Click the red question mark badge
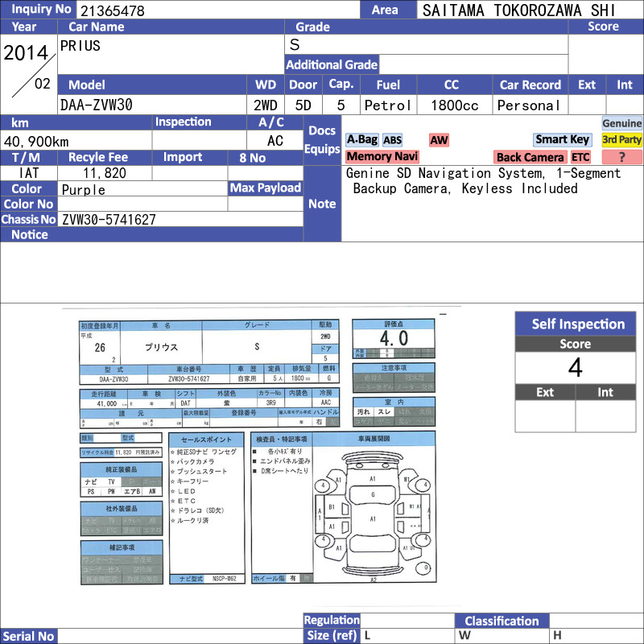This screenshot has height=644, width=644. pyautogui.click(x=621, y=157)
